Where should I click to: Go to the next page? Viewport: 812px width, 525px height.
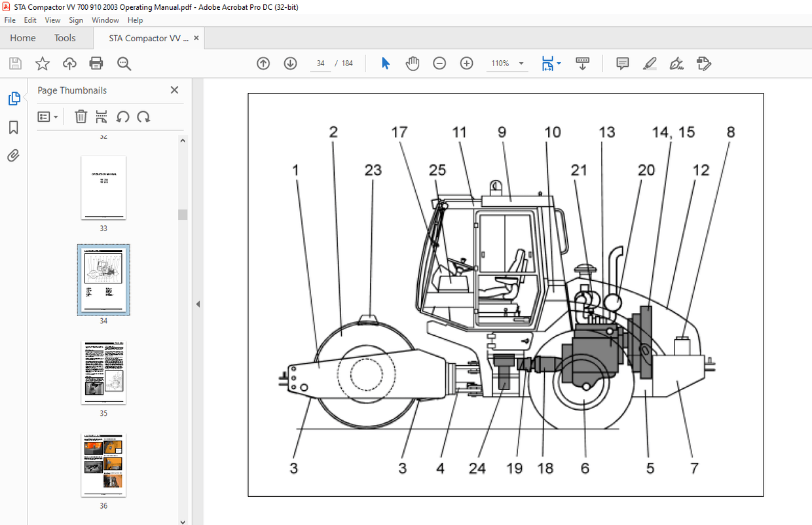[290, 63]
